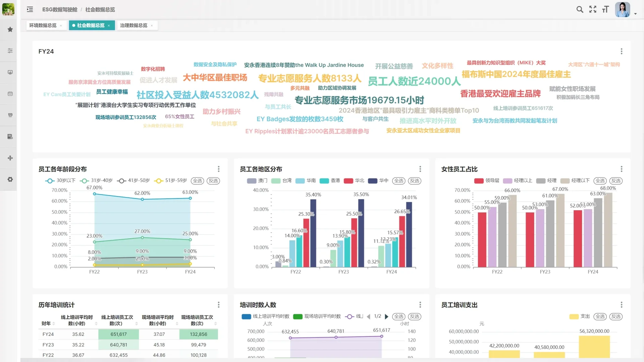Click 全选 in the age distribution chart
The image size is (644, 362).
(x=197, y=181)
